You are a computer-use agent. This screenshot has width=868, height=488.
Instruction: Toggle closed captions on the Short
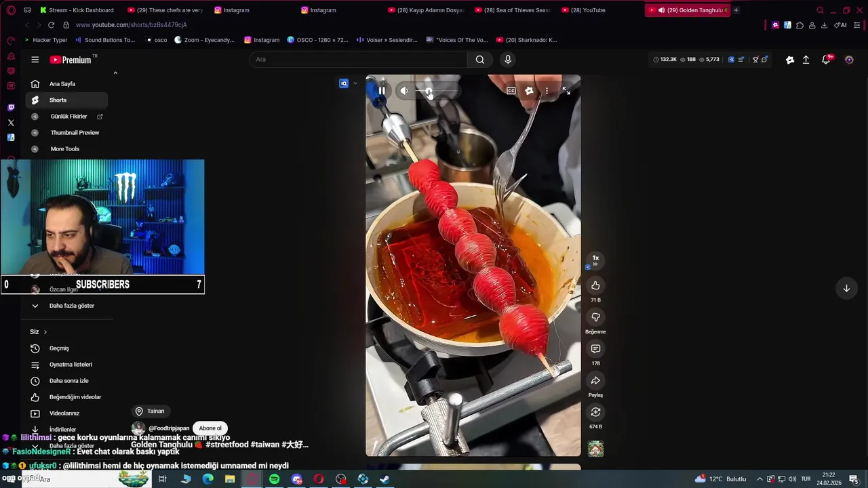(511, 91)
